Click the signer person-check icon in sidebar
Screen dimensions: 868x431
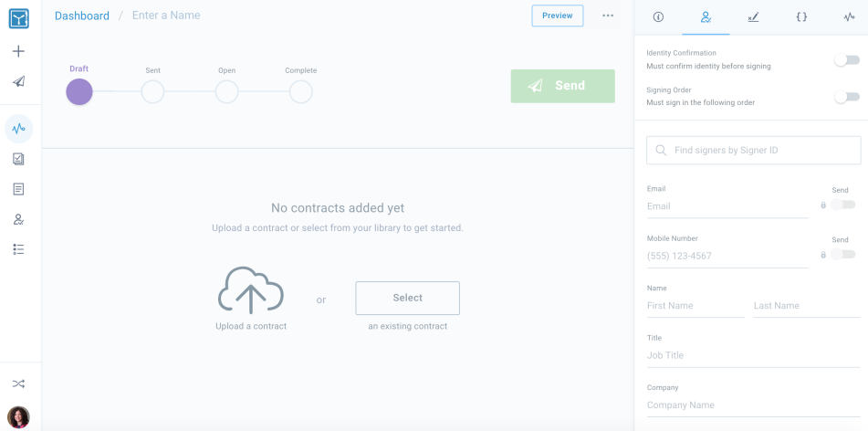point(19,219)
